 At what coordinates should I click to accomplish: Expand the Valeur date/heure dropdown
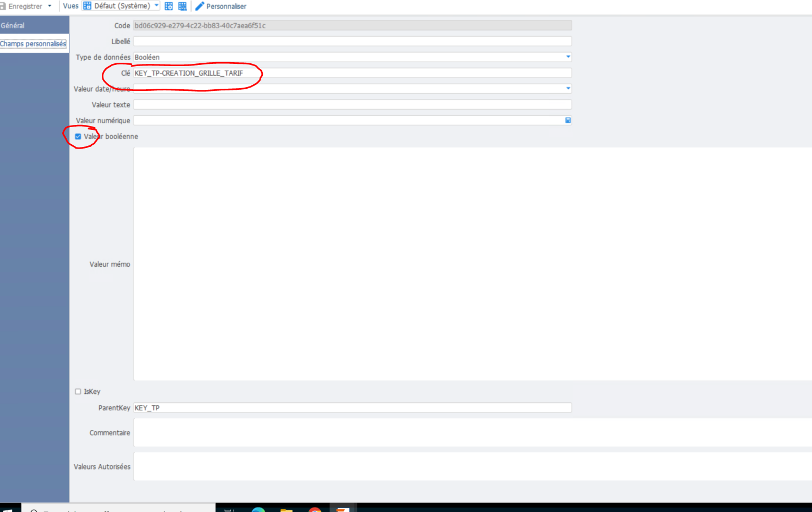pyautogui.click(x=568, y=89)
